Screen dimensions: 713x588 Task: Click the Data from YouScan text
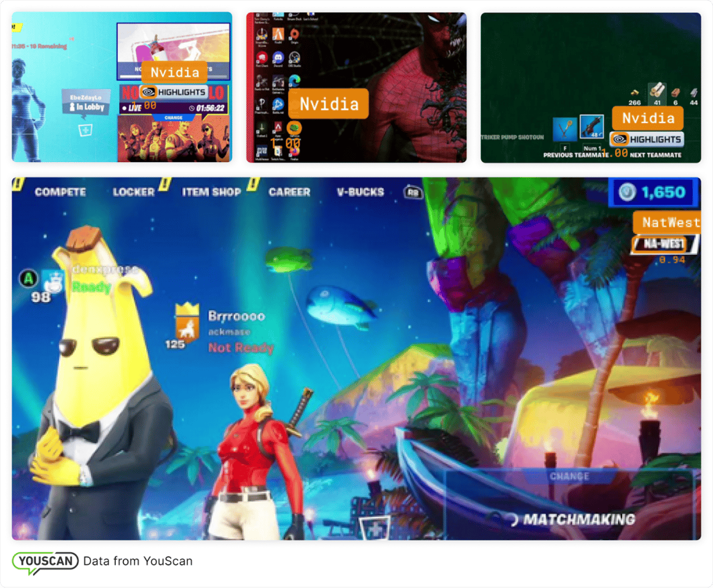click(138, 561)
